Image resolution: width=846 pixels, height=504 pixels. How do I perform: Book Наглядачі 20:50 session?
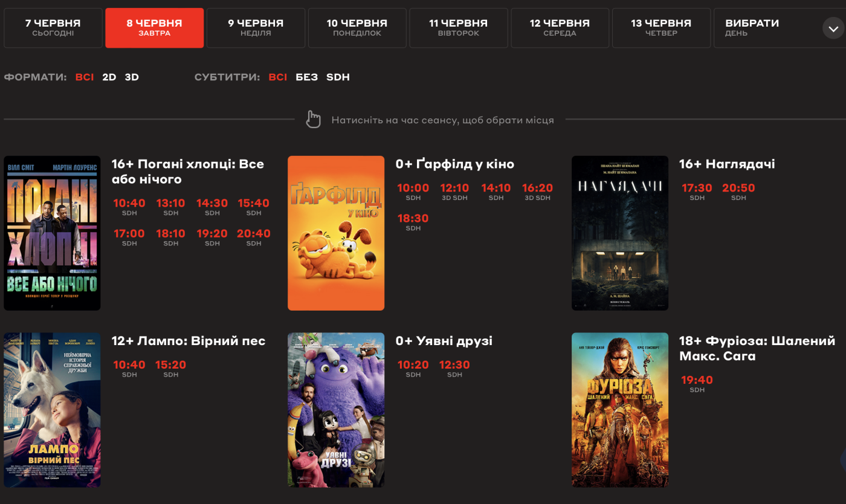click(738, 192)
